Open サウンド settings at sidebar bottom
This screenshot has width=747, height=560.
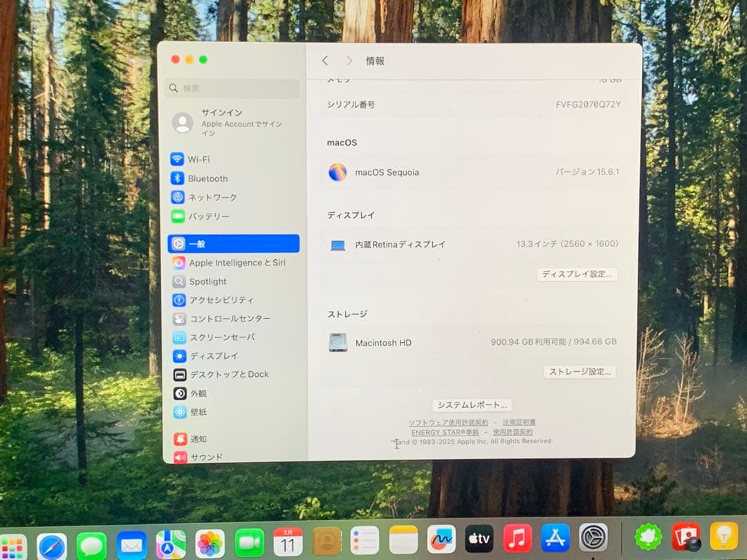[205, 457]
